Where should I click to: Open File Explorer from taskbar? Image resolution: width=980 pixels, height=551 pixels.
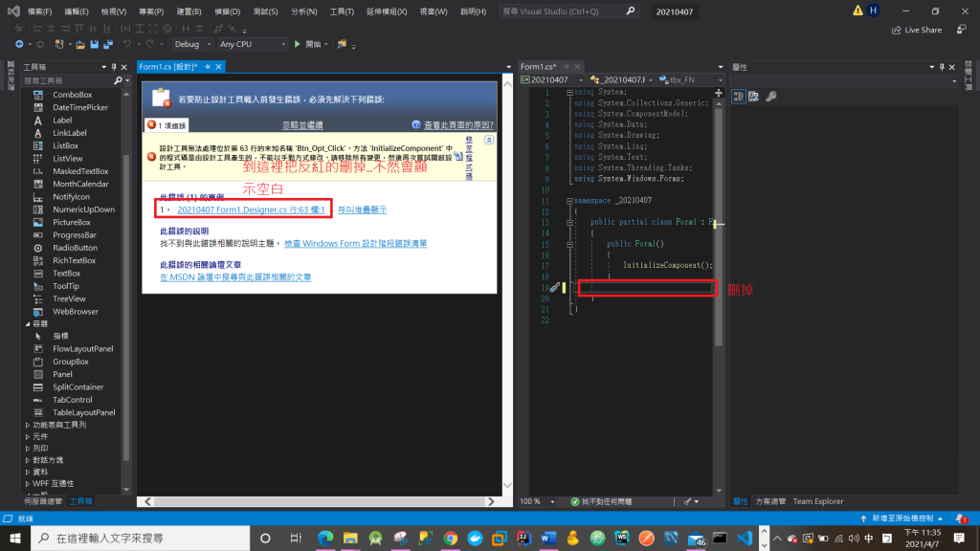tap(350, 538)
